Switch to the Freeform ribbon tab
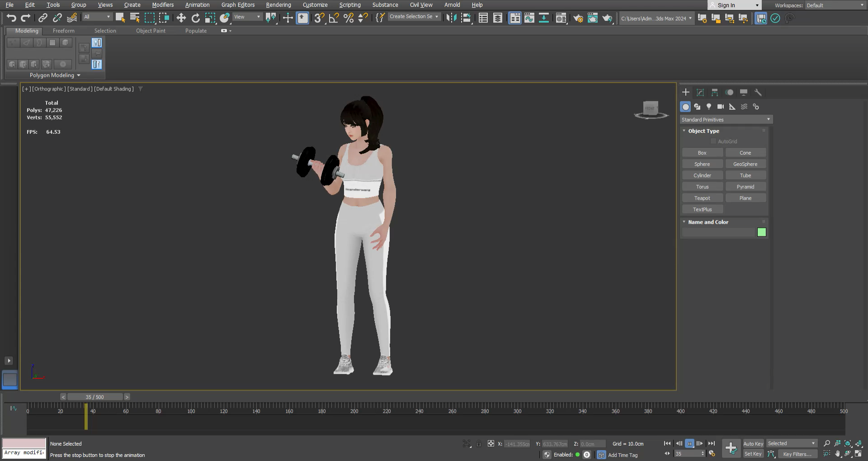This screenshot has width=868, height=461. coord(63,31)
